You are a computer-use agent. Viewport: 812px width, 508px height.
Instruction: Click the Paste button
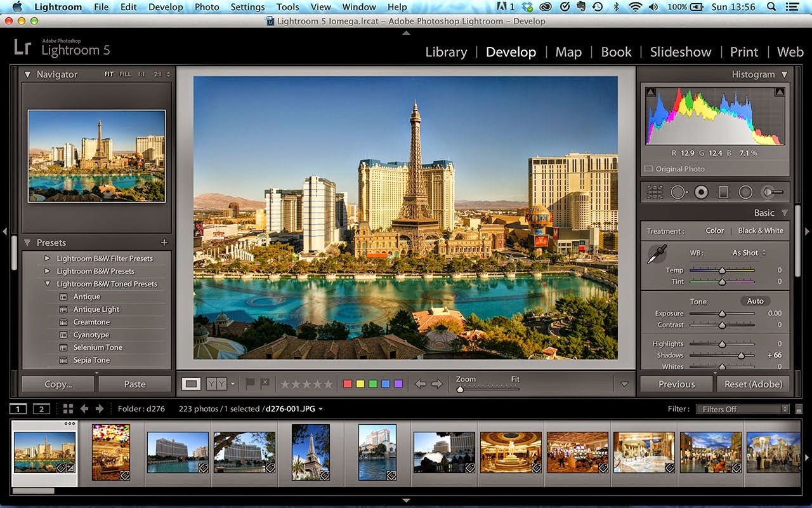135,384
